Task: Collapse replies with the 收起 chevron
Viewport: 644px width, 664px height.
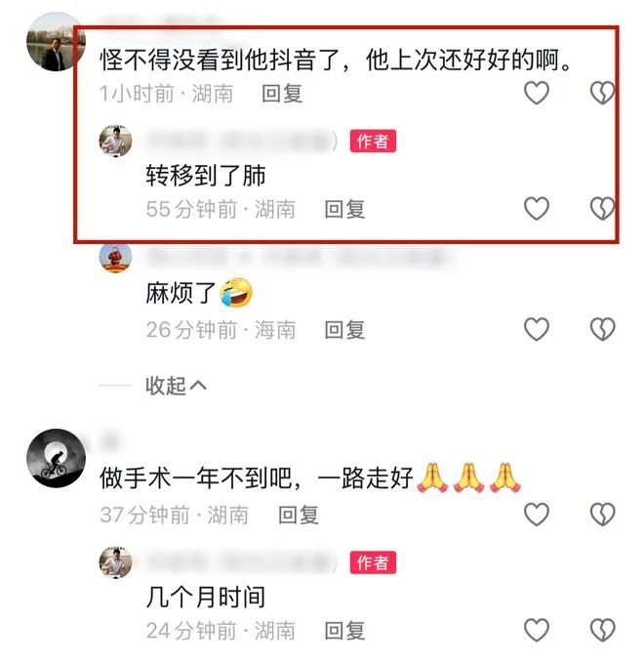Action: pos(176,386)
